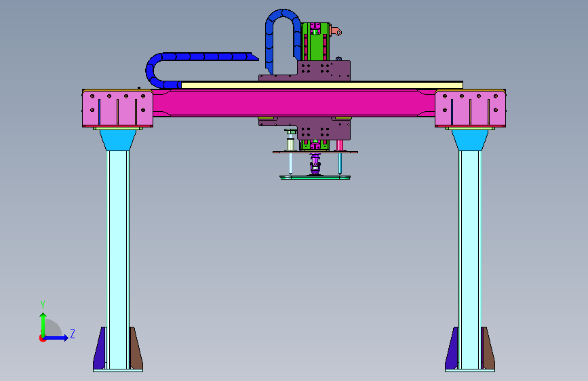
Task: Select the left pink end bracket plate
Action: coord(117,108)
